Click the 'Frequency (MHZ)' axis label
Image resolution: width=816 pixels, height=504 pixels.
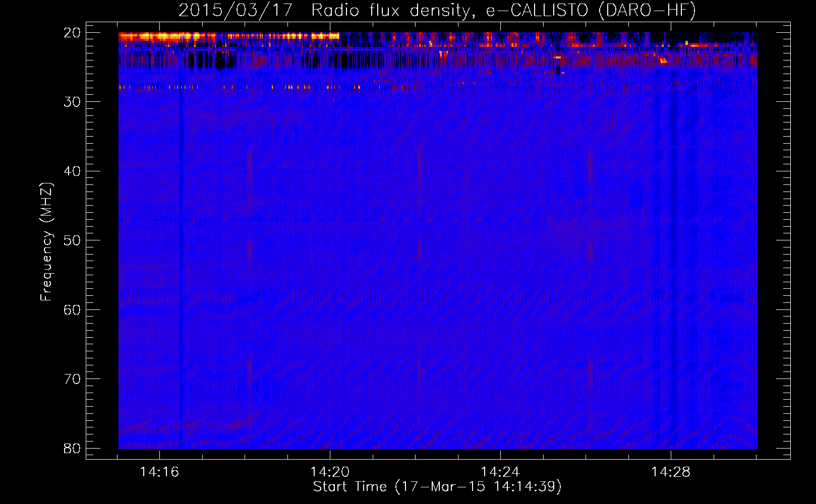coord(46,242)
